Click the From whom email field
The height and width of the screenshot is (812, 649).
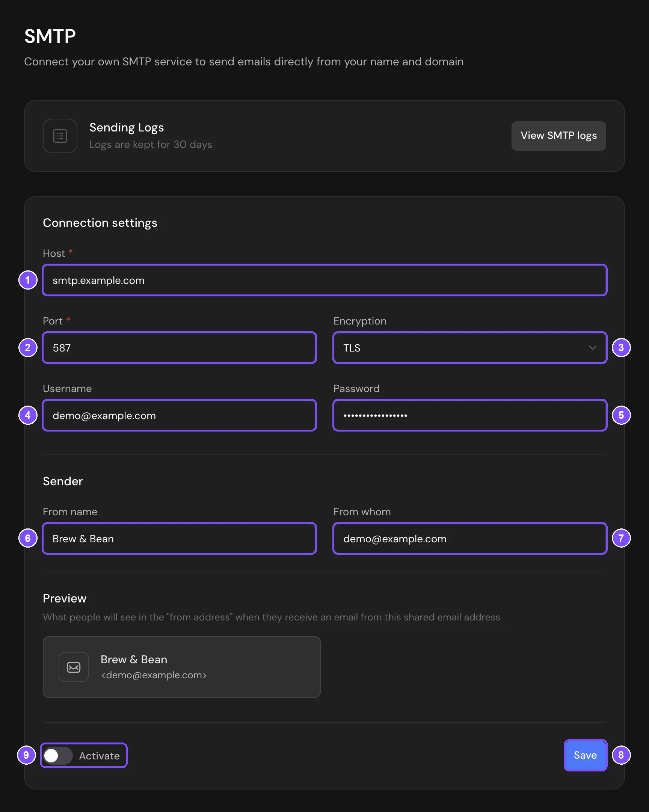point(470,539)
